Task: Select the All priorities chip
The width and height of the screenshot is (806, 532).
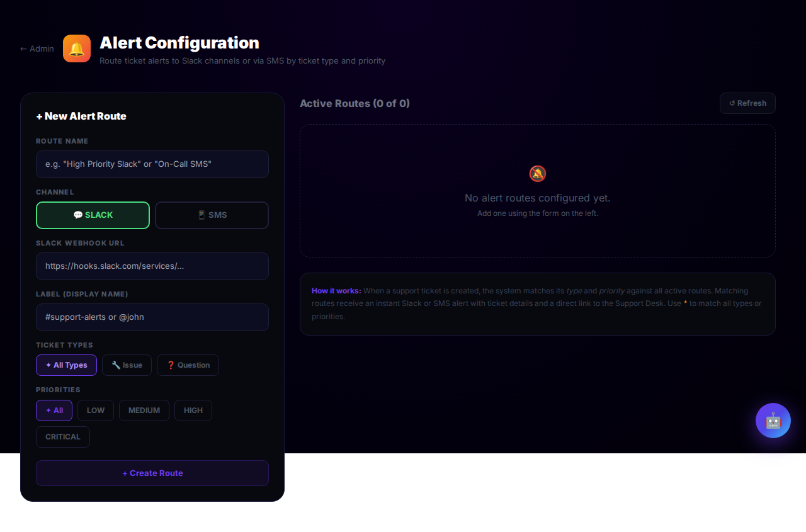Action: (x=54, y=410)
